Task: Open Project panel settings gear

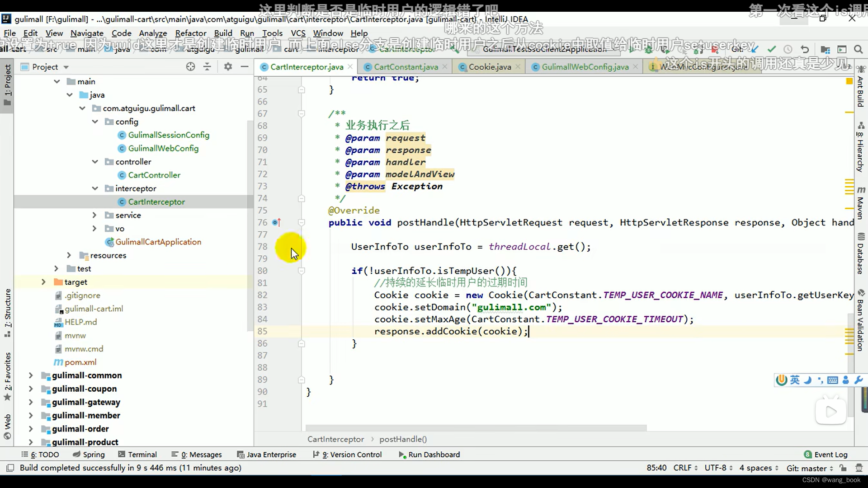Action: [x=228, y=67]
